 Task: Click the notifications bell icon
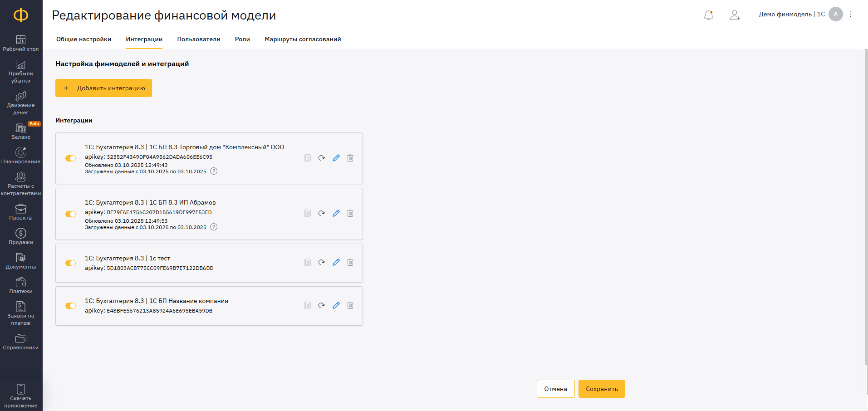coord(708,15)
